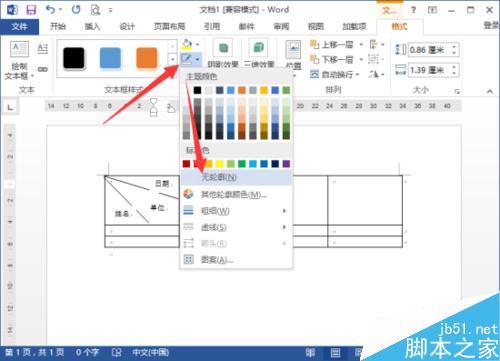500x361 pixels.
Task: Click the shape fill paint bucket icon
Action: (187, 44)
